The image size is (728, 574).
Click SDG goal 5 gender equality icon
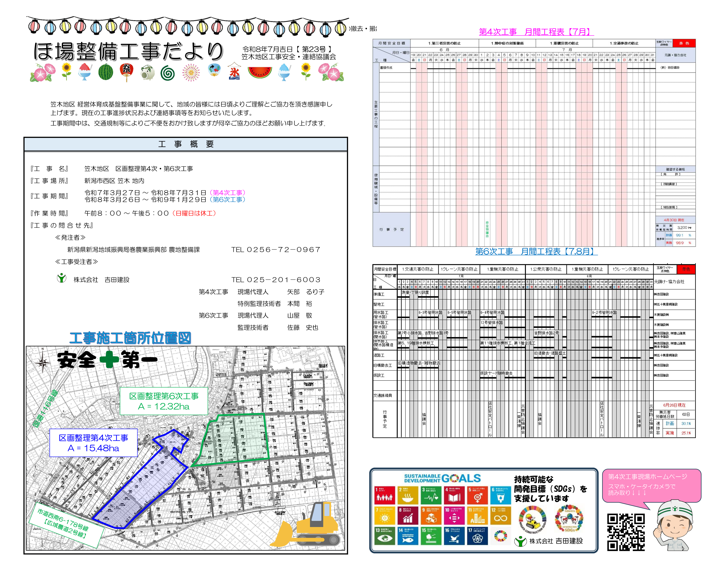coord(477,495)
